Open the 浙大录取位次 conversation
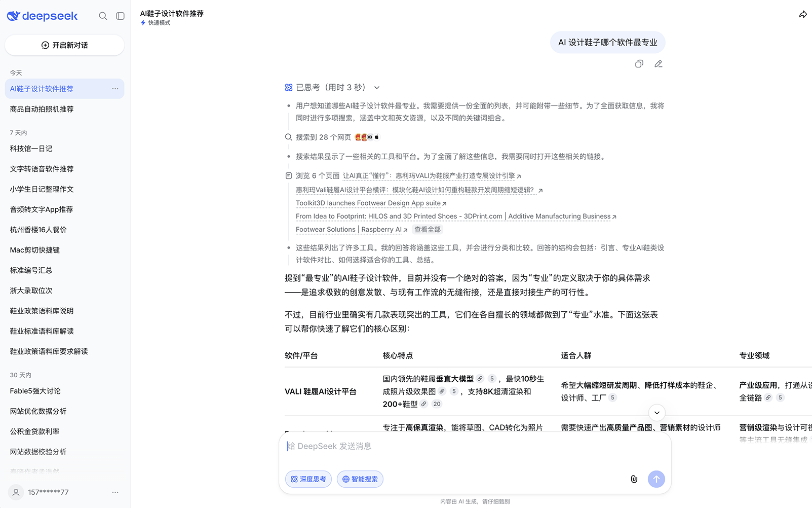This screenshot has height=508, width=812. 64,291
